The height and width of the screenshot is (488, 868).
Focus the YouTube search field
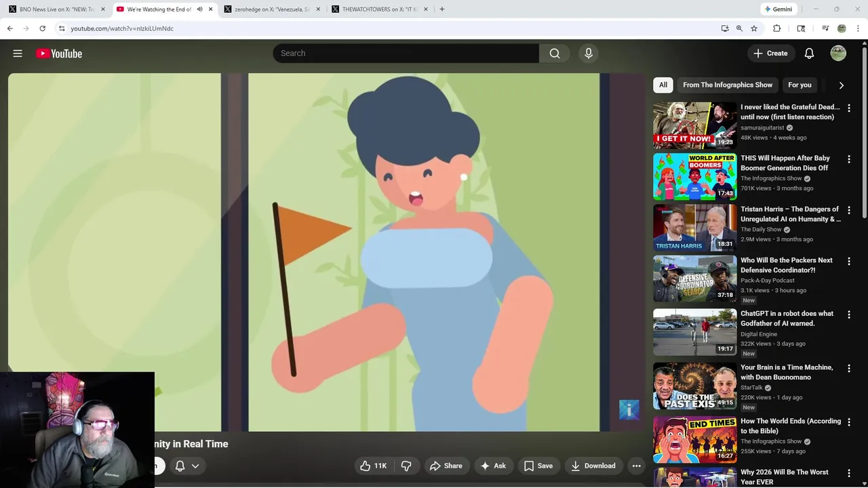pyautogui.click(x=406, y=54)
